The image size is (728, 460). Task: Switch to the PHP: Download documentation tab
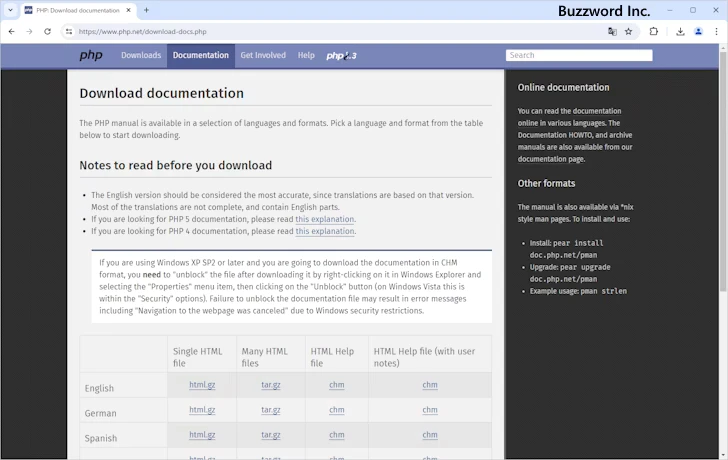pos(78,10)
